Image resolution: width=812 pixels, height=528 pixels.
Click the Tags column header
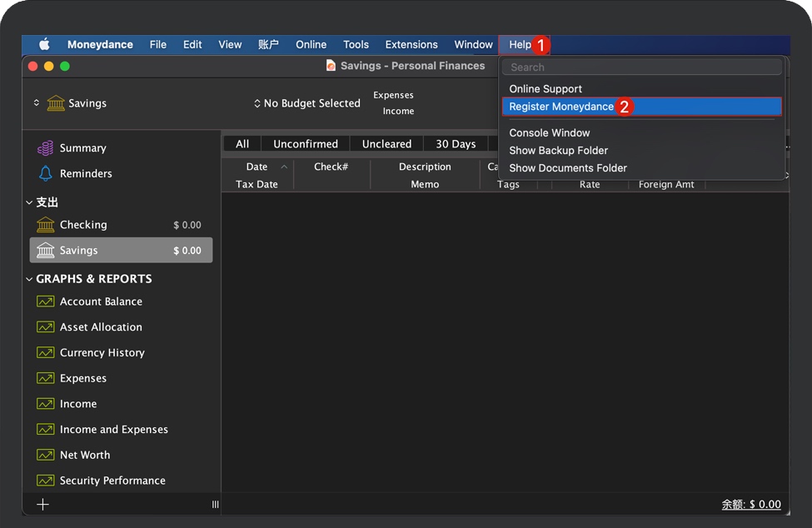[509, 184]
